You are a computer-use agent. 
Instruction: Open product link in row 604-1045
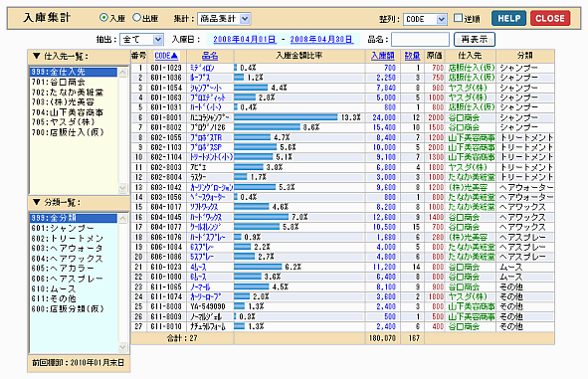click(x=206, y=217)
